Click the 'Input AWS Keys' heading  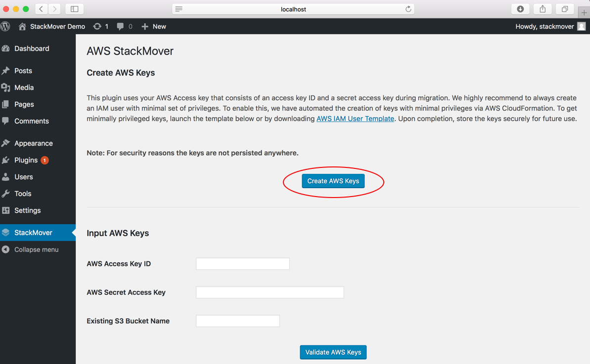118,233
